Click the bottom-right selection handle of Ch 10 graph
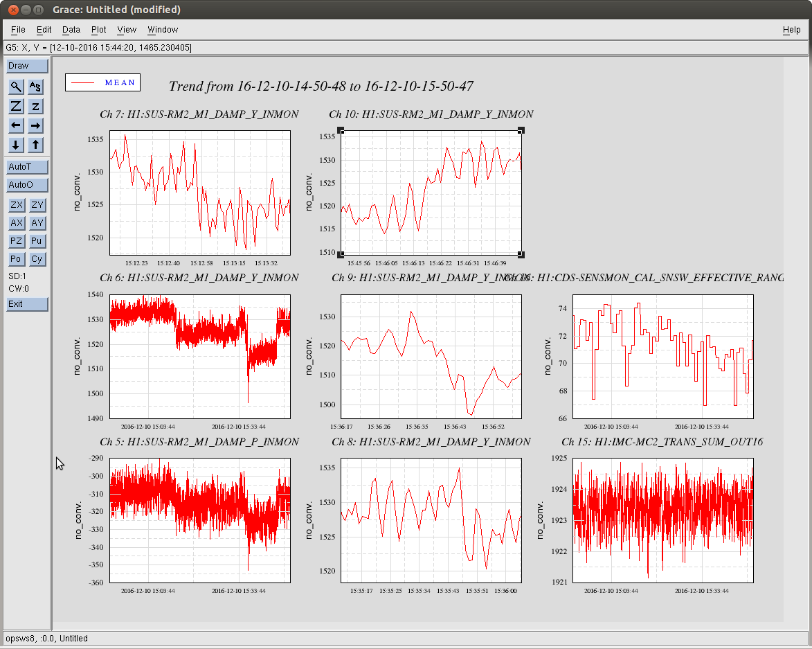This screenshot has height=649, width=812. (x=521, y=255)
